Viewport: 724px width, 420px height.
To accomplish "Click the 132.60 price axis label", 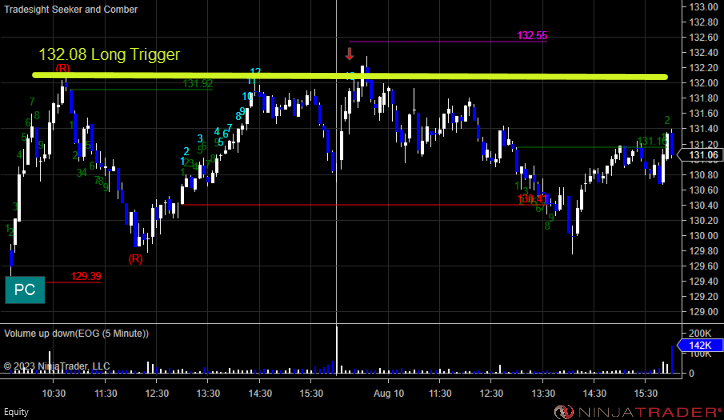I will [703, 37].
